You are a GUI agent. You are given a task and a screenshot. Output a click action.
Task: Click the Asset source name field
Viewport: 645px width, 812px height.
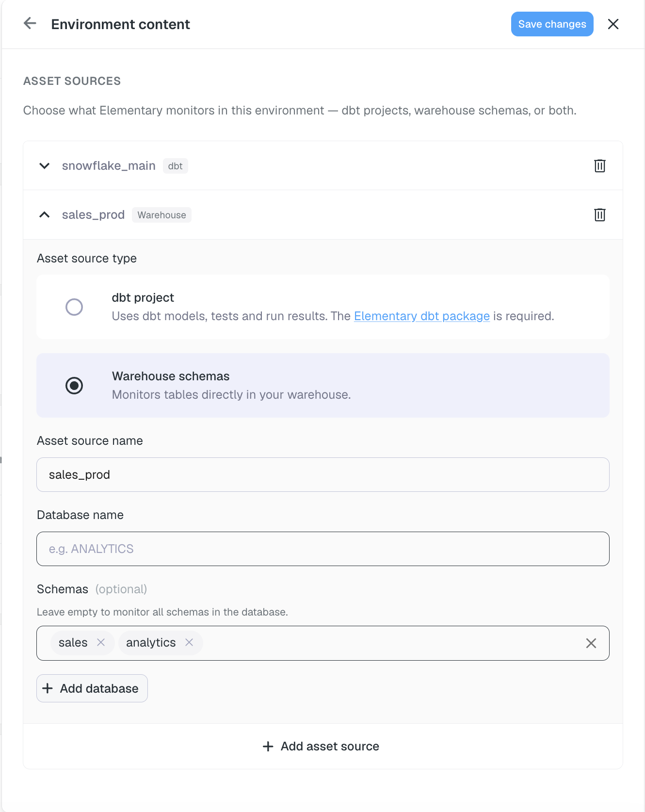pos(323,474)
